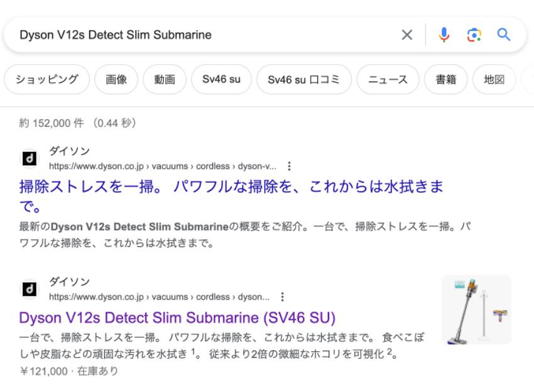Open the 掃除ストレスを一掃 result link

[231, 187]
